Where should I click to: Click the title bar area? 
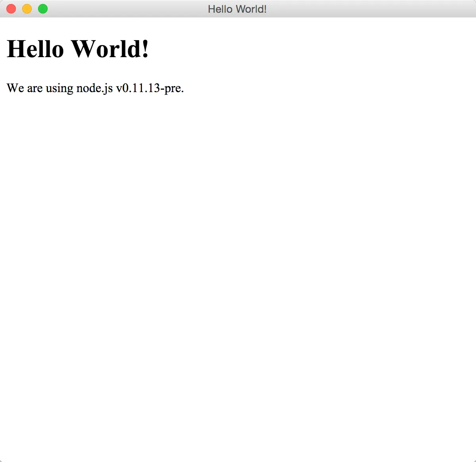click(139, 9)
